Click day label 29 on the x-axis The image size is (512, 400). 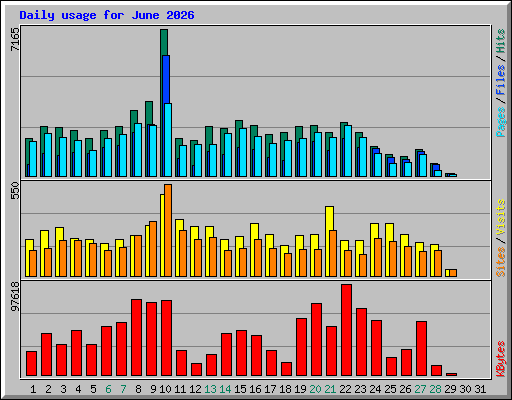point(450,389)
